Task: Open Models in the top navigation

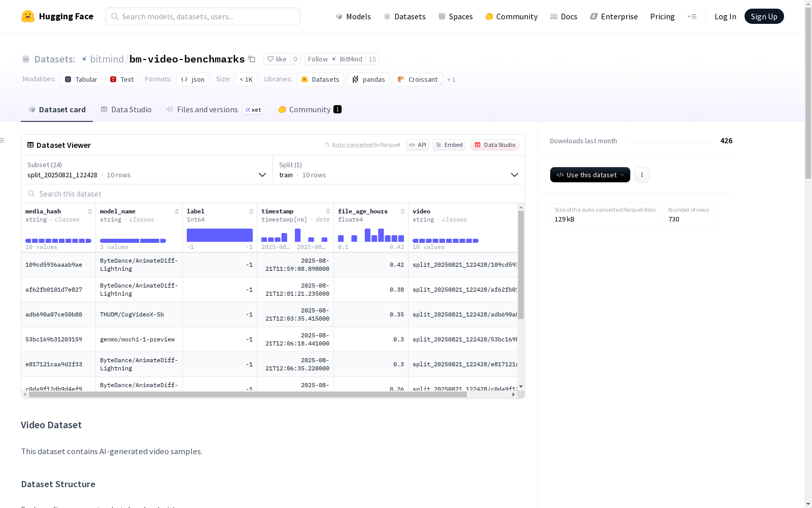Action: pos(353,16)
